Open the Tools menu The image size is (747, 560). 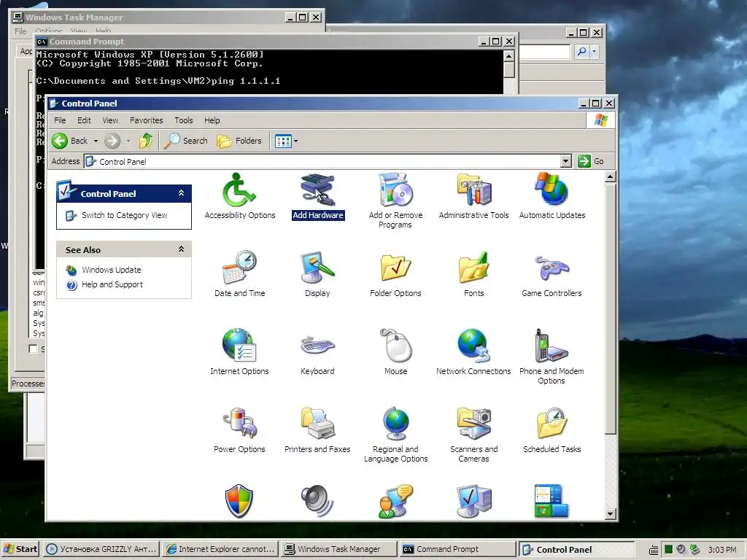click(183, 120)
